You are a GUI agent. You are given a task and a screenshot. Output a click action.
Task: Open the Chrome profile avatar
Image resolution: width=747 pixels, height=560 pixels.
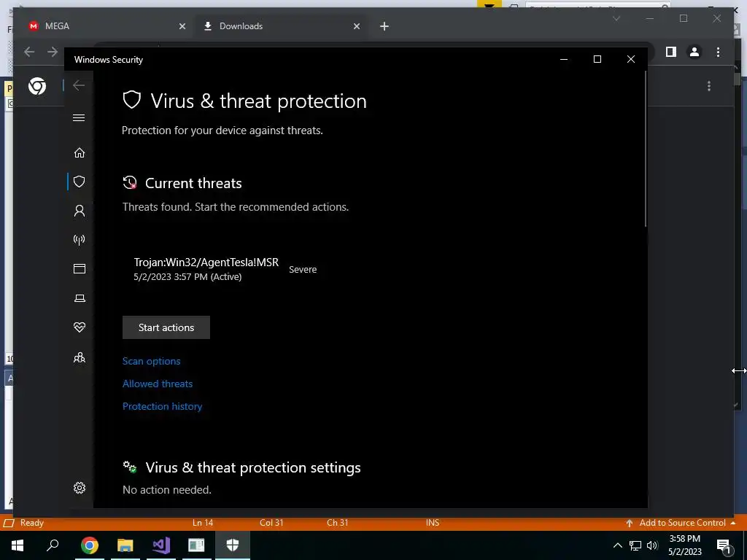pyautogui.click(x=694, y=52)
